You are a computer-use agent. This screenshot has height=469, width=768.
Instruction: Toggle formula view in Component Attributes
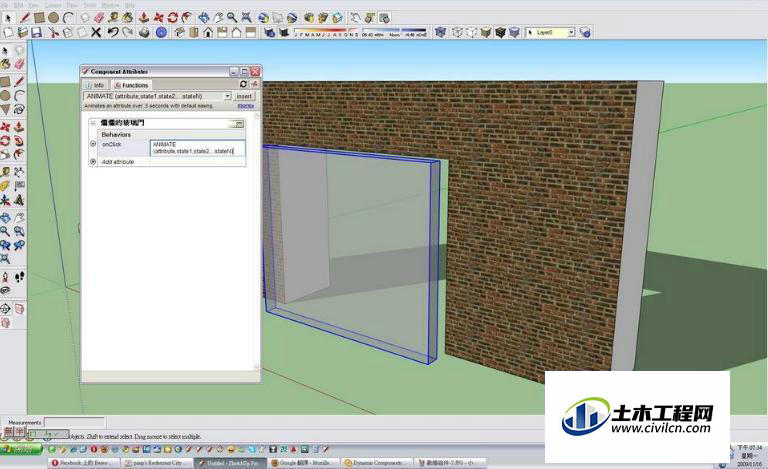click(x=254, y=84)
